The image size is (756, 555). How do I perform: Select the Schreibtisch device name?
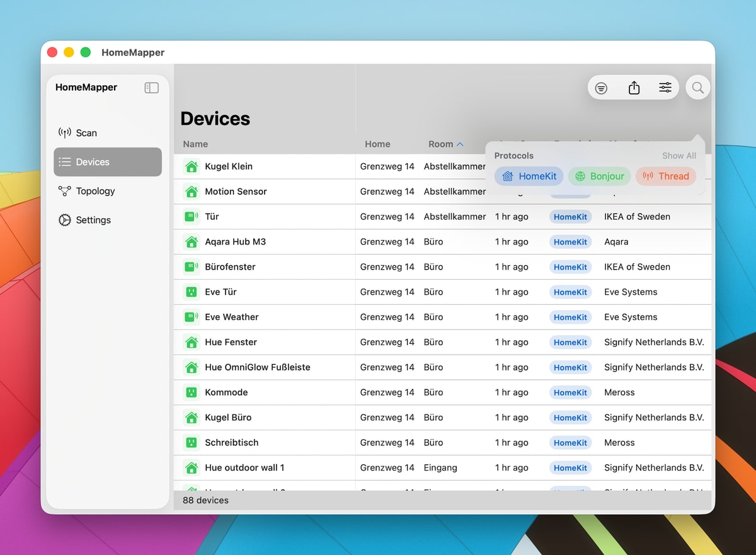pos(232,443)
